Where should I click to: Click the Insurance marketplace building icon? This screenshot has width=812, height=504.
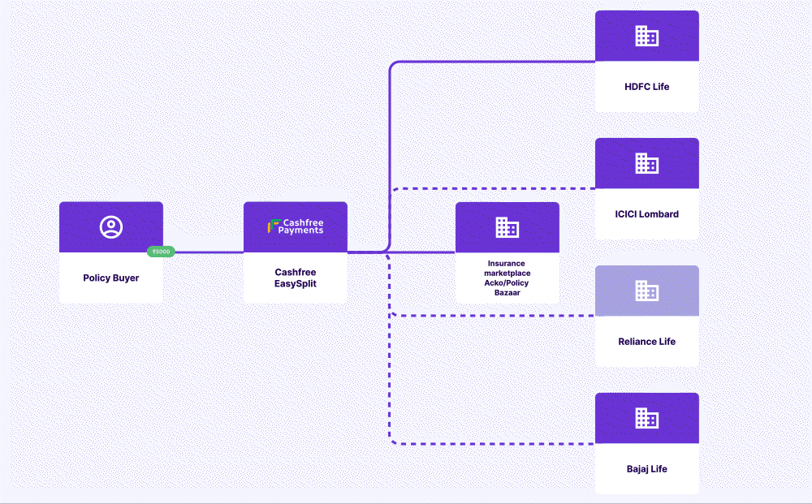507,227
